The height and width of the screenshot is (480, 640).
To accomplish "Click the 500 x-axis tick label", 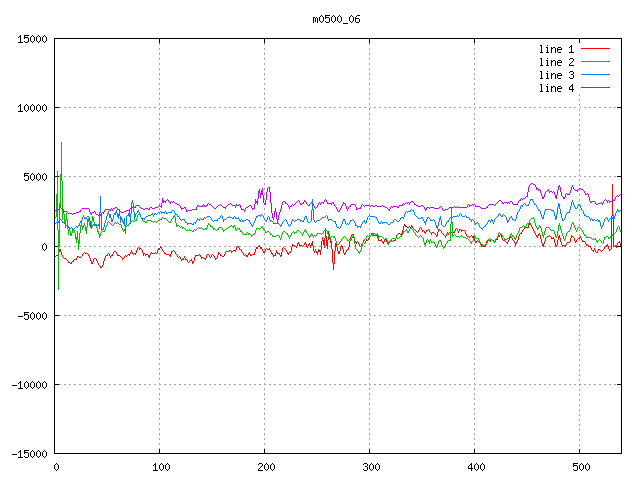I will (580, 467).
